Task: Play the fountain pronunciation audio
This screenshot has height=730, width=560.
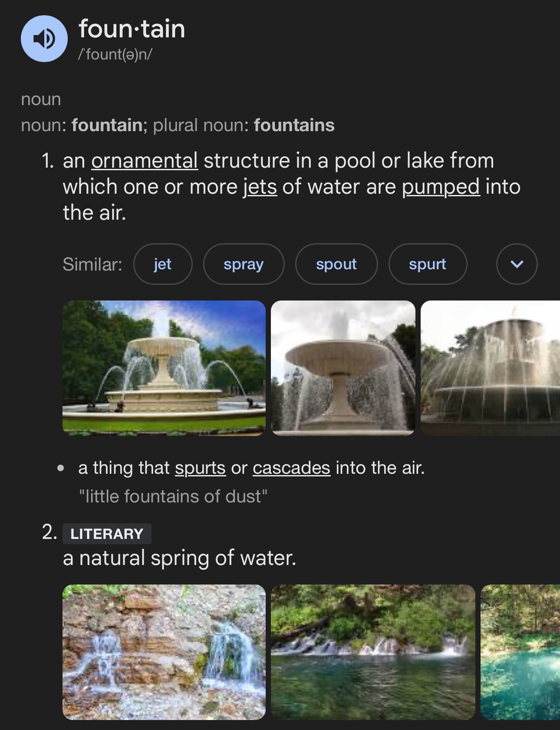Action: click(x=44, y=39)
